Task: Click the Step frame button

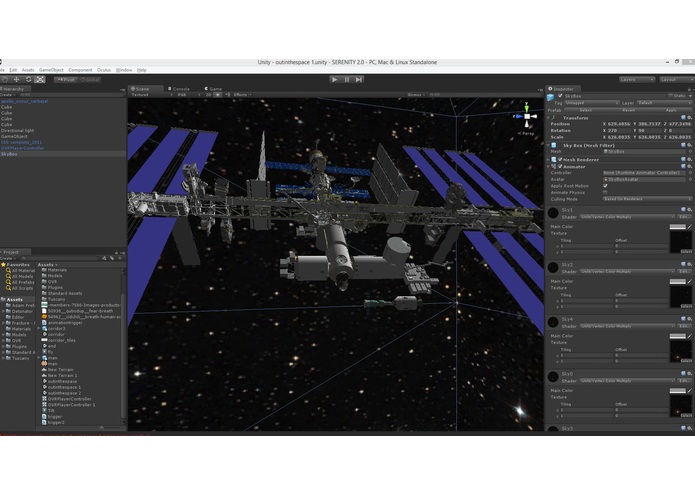Action: (359, 80)
